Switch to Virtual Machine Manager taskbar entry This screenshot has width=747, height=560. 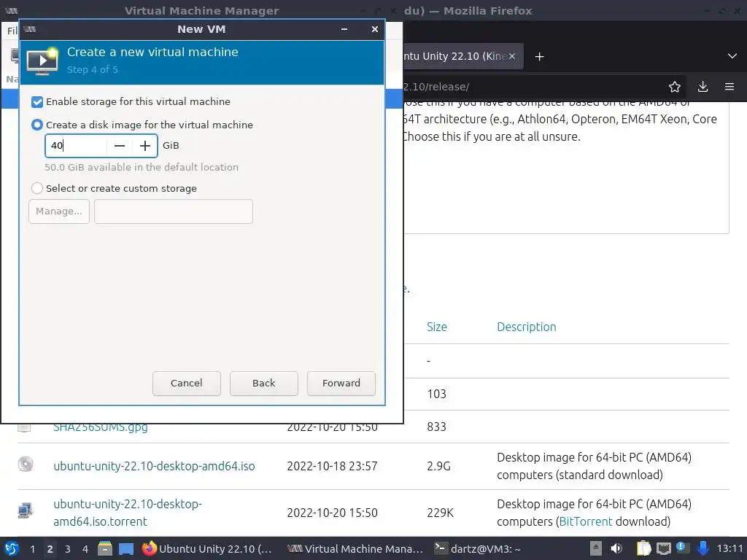pos(355,548)
